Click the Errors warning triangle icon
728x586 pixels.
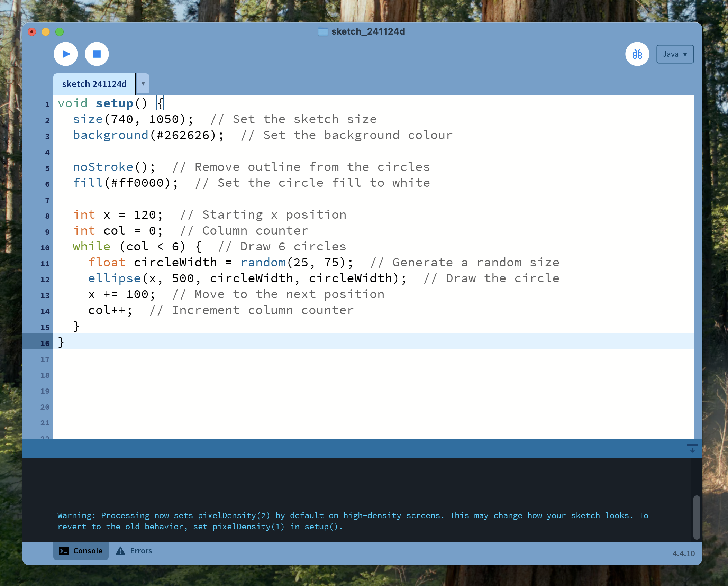click(x=120, y=551)
